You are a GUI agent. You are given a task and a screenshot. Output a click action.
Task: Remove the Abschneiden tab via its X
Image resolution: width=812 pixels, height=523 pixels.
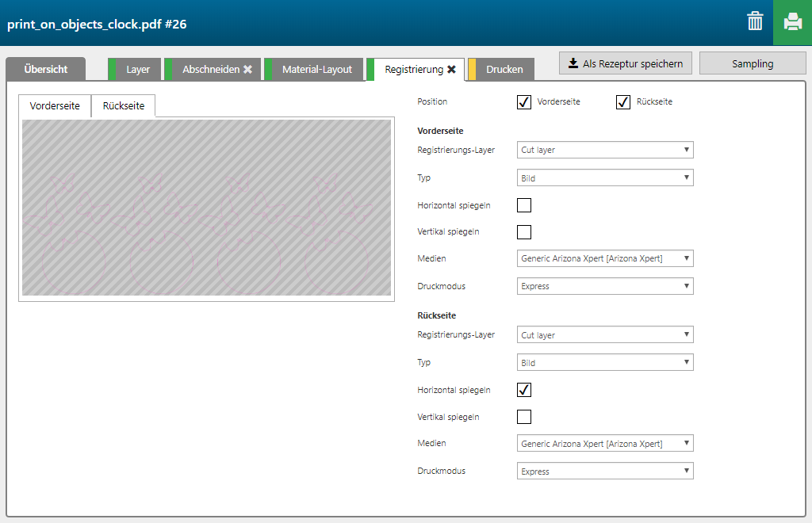(x=247, y=70)
